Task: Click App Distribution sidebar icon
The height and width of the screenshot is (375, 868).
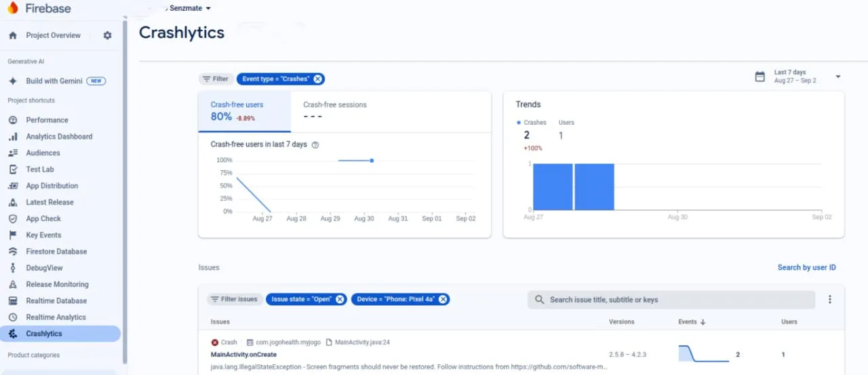Action: (x=13, y=186)
